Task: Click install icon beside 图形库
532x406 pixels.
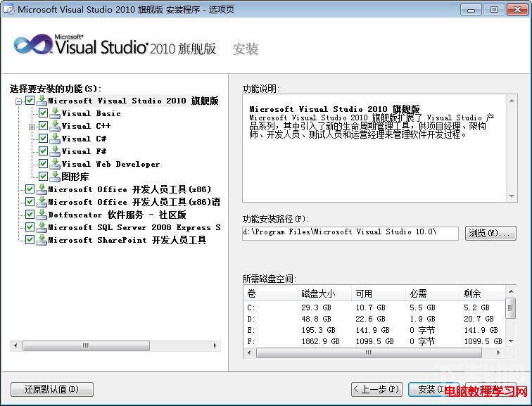Action: tap(55, 177)
